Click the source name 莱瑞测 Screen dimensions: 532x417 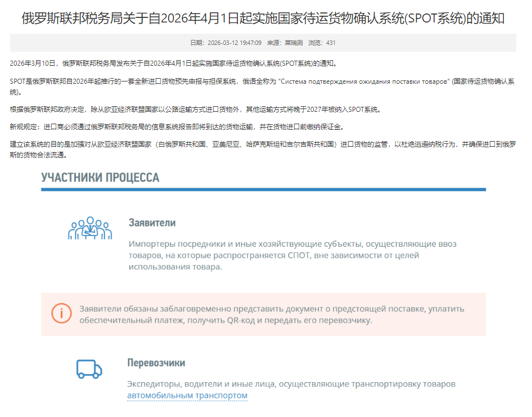click(x=292, y=43)
